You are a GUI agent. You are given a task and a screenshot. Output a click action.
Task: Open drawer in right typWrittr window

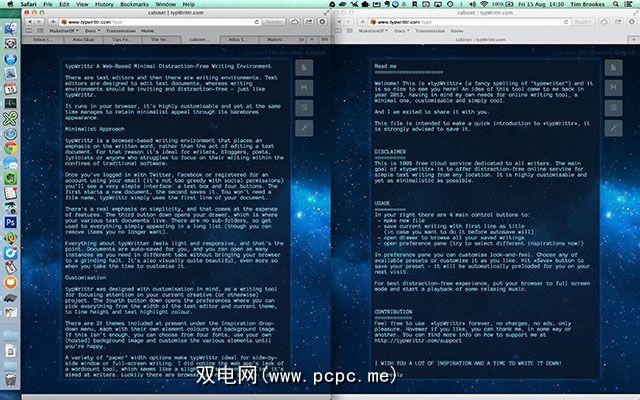(613, 108)
